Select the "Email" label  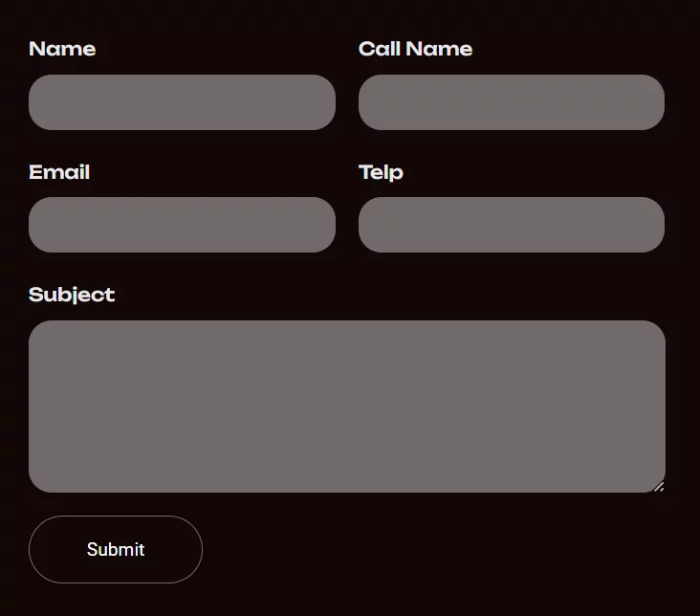(x=59, y=172)
